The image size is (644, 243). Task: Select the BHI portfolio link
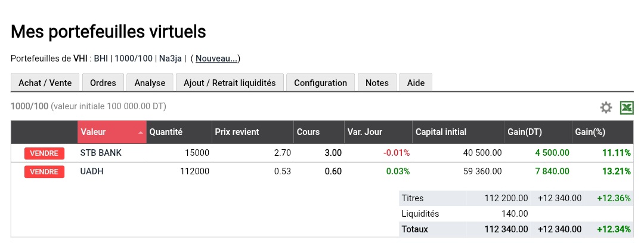[x=101, y=59]
